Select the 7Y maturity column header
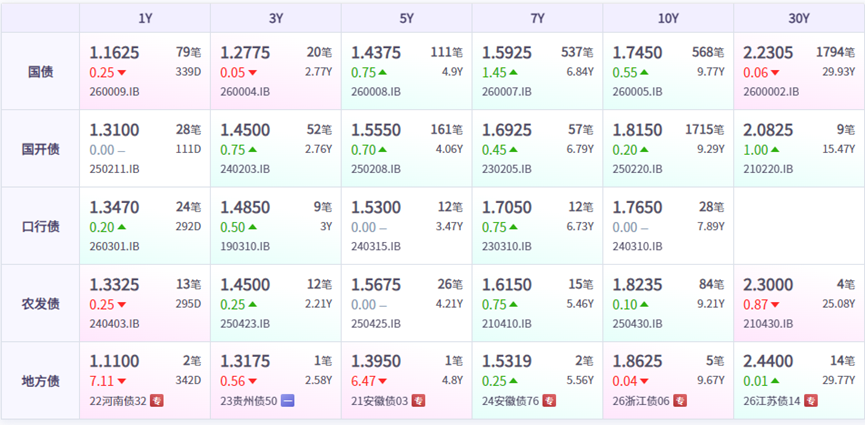 [x=537, y=18]
